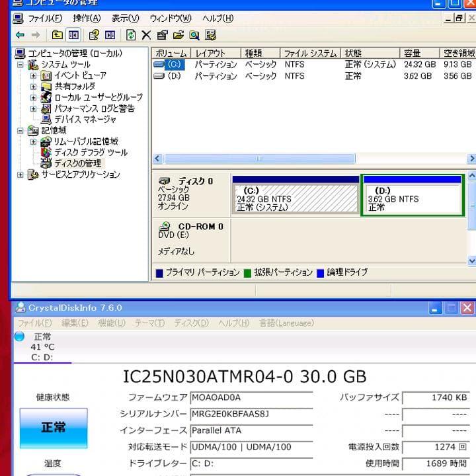Expand the サービスとアプリケーション node
Image resolution: width=476 pixels, height=476 pixels.
click(20, 175)
